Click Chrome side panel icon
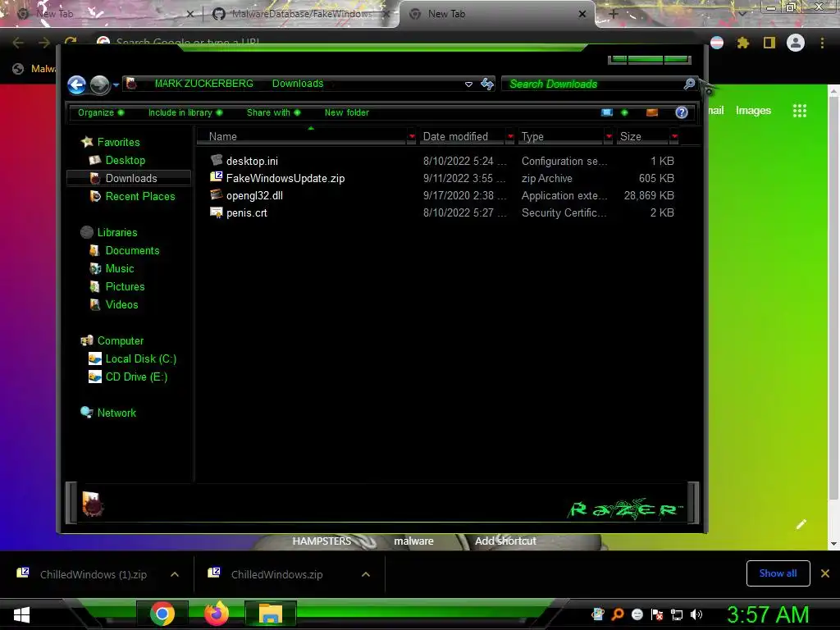 click(769, 43)
